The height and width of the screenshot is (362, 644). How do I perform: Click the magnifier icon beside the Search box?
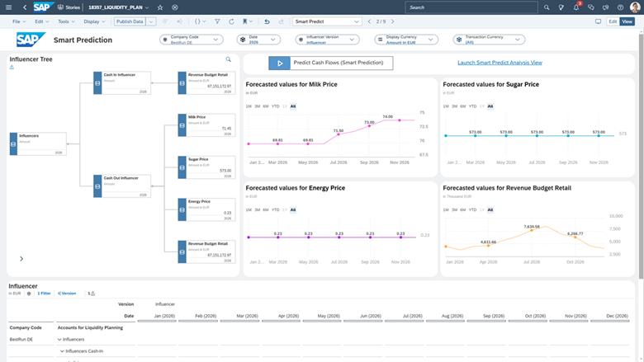tap(547, 7)
